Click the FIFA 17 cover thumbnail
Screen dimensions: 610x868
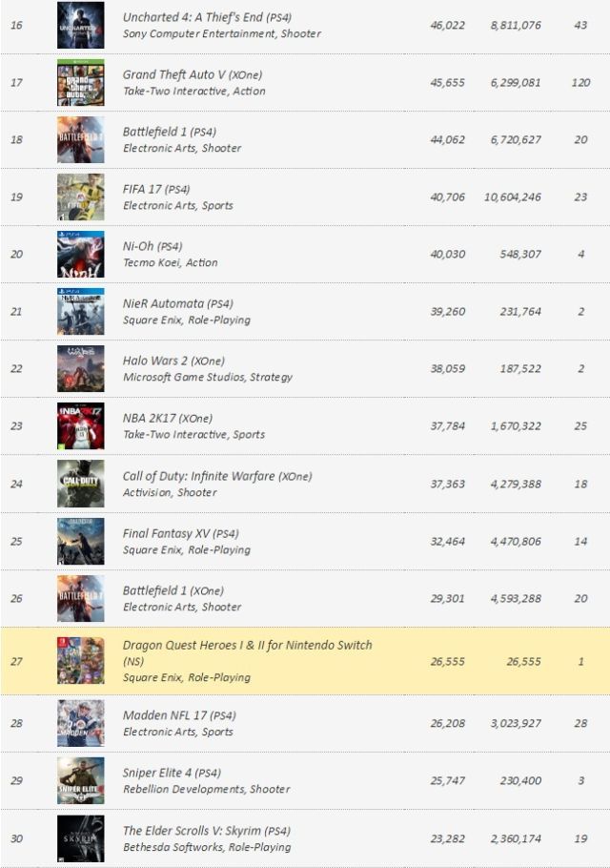coord(80,196)
